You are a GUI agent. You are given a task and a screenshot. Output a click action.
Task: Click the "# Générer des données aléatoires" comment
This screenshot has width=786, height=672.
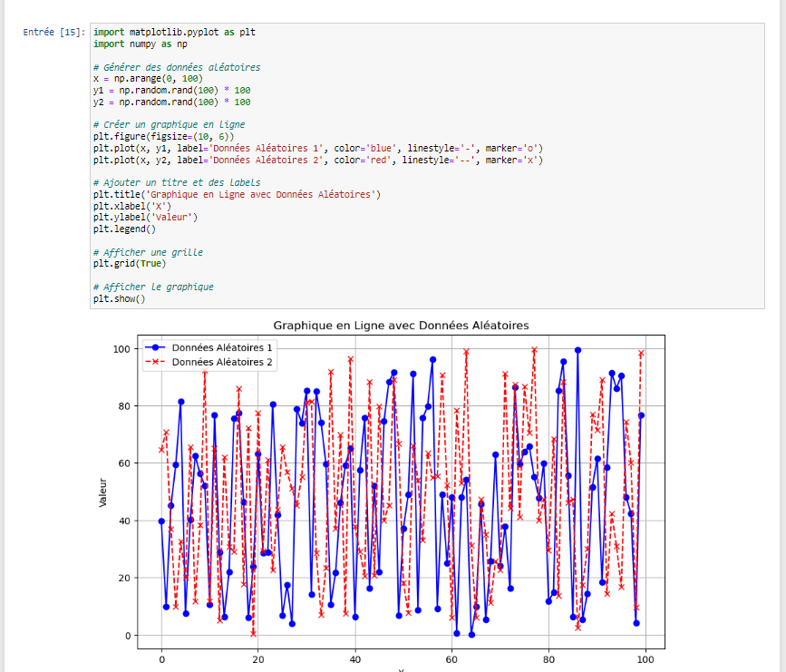tap(176, 67)
